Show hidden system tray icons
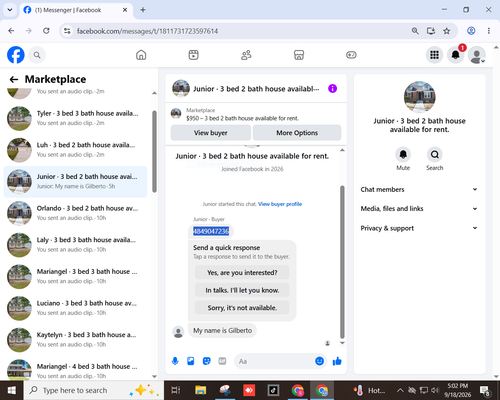 click(x=400, y=390)
